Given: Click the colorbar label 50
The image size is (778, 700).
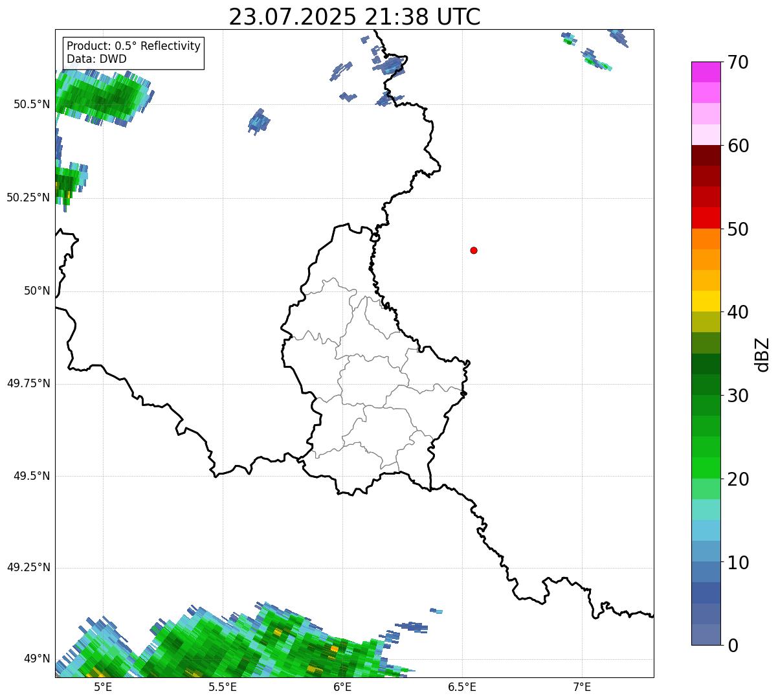Looking at the screenshot, I should [739, 229].
